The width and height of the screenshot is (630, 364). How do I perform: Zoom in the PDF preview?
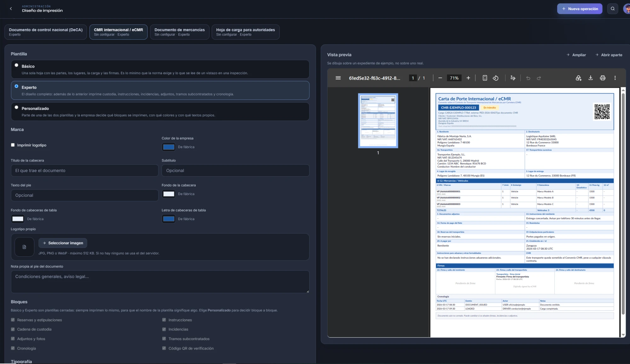point(468,78)
